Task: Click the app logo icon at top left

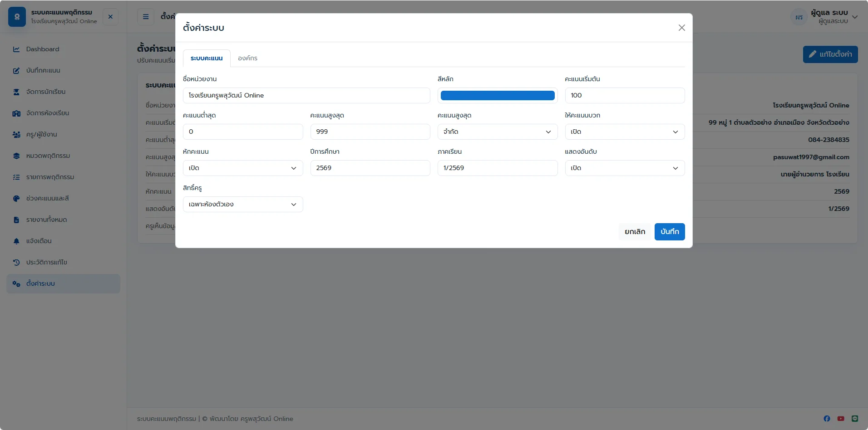Action: [x=17, y=17]
